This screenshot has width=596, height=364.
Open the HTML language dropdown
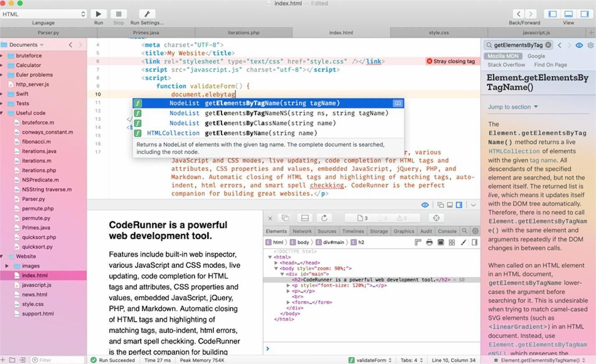coord(43,14)
